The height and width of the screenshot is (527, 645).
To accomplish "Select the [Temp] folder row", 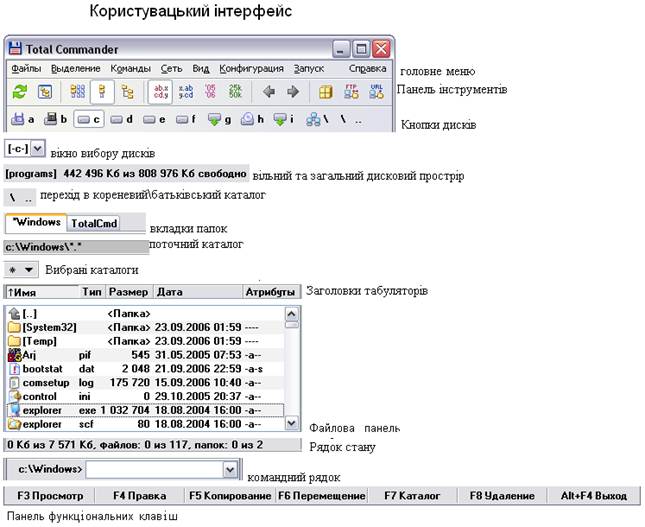I will point(145,341).
